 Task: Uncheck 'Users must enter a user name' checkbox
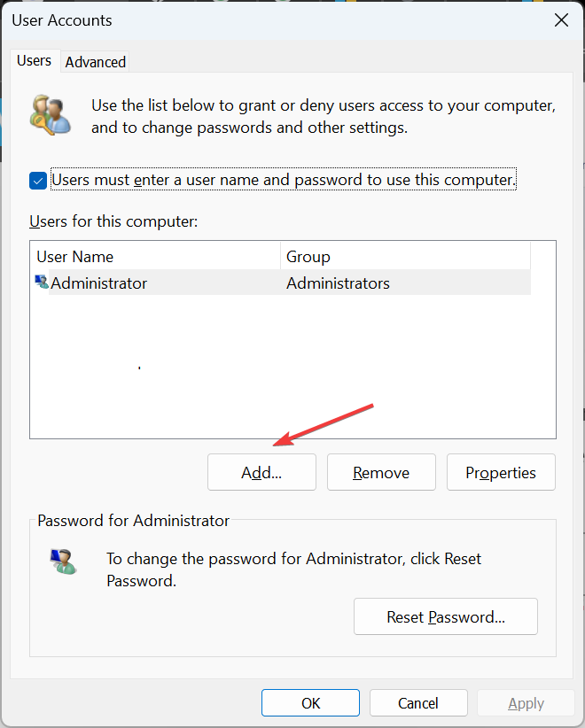(38, 181)
